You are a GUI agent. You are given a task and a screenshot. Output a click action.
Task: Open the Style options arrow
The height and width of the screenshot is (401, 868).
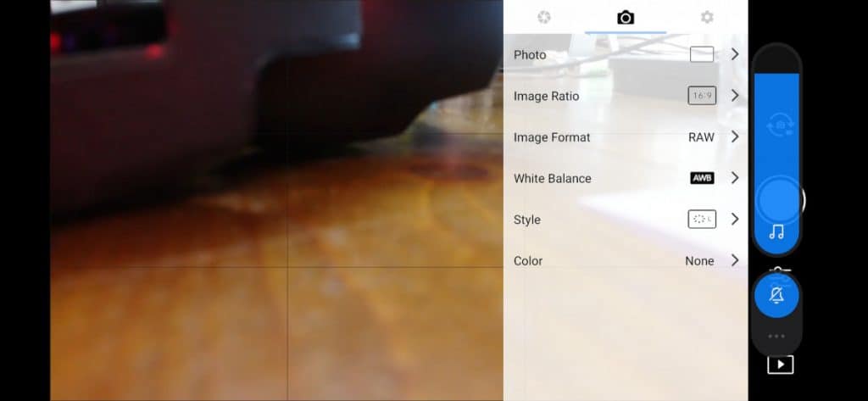point(735,220)
